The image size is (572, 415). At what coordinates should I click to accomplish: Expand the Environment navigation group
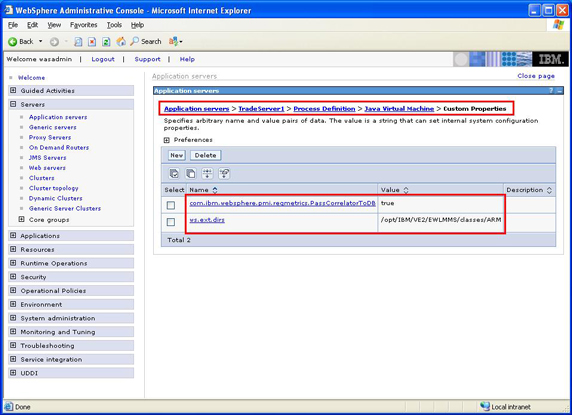pyautogui.click(x=13, y=304)
